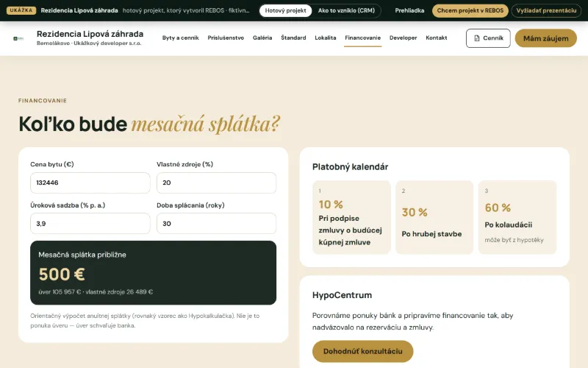Click 'úver 105 957 €' summary text
Screen dimensions: 588x368
pyautogui.click(x=60, y=292)
